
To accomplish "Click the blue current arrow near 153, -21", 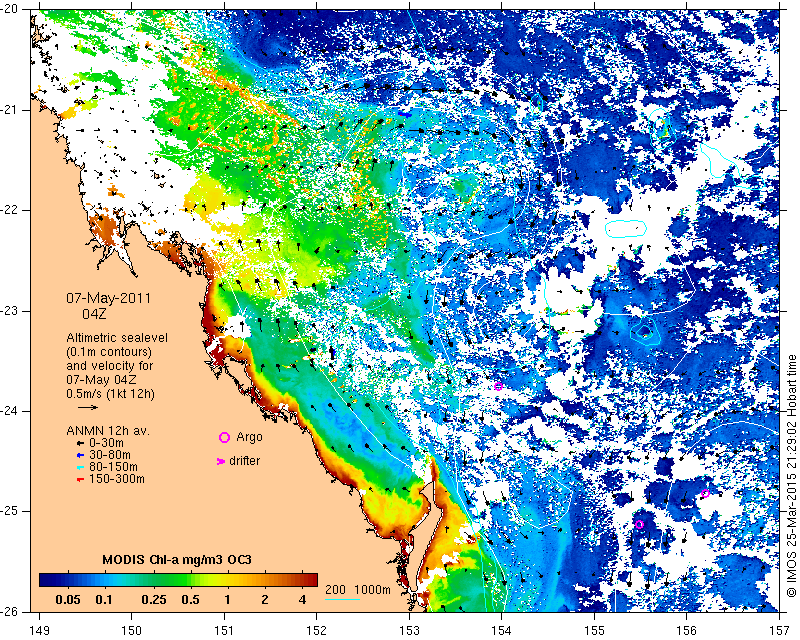I will tap(405, 115).
